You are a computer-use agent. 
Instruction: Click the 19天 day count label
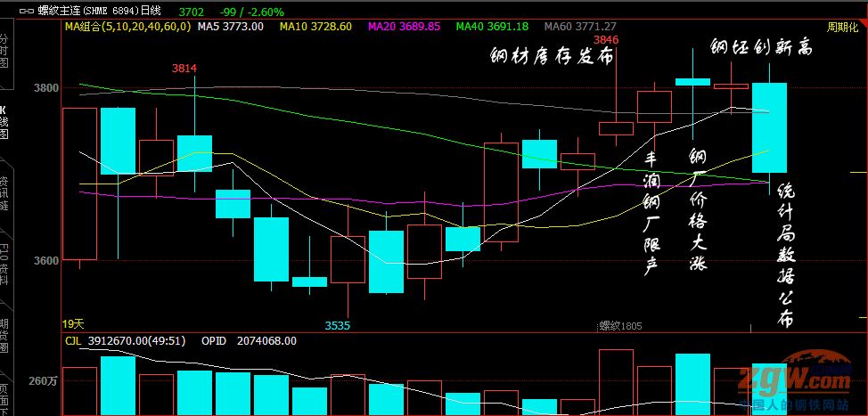click(x=74, y=324)
